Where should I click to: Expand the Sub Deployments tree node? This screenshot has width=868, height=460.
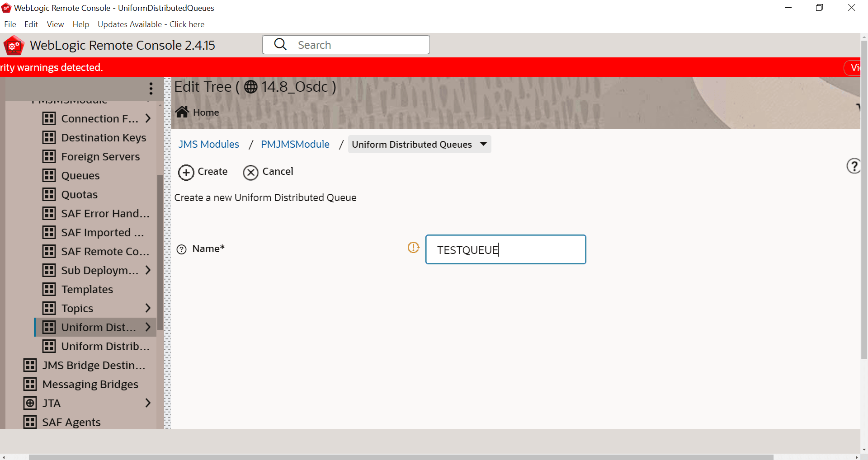(x=148, y=270)
